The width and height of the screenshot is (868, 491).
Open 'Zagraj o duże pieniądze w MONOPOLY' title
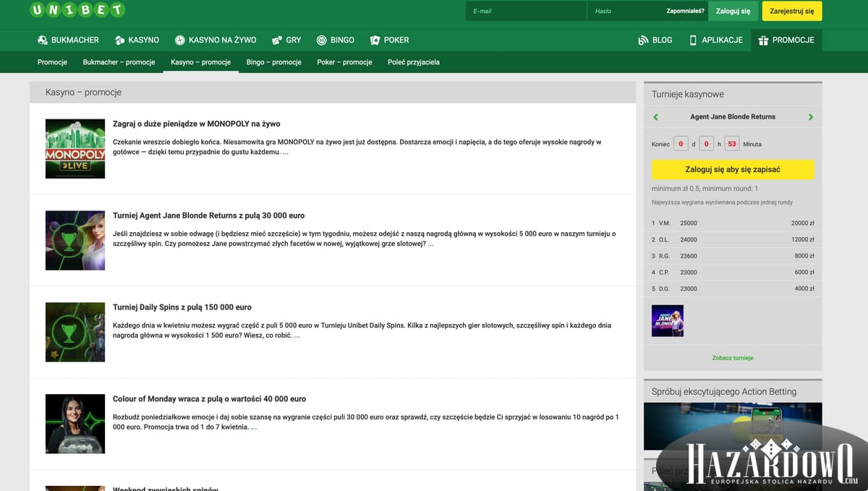point(197,124)
